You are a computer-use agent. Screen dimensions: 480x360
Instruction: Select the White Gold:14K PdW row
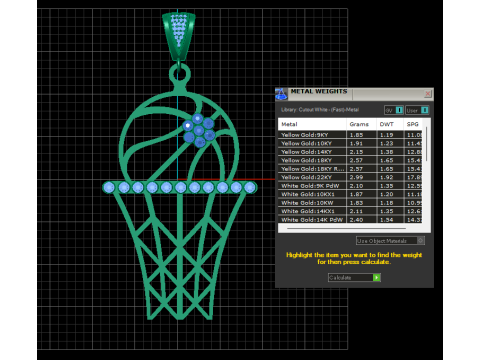[x=350, y=219]
